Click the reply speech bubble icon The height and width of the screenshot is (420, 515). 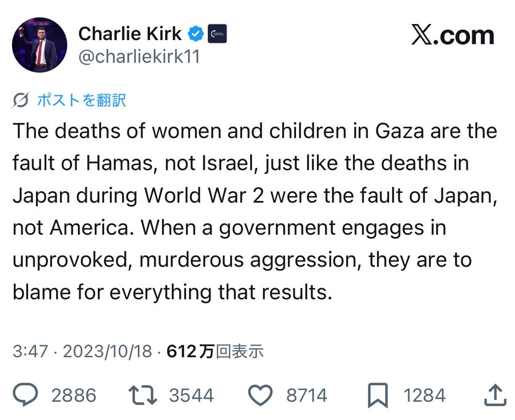[x=25, y=395]
